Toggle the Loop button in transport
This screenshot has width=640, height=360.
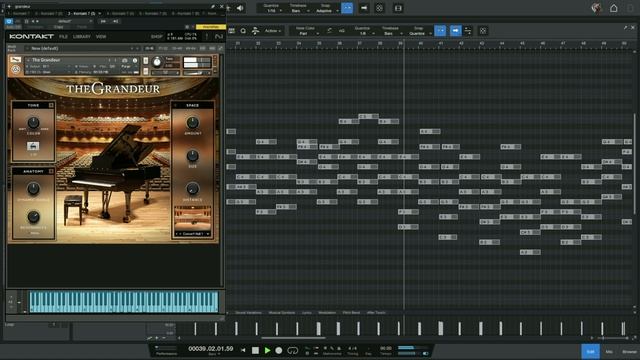293,350
